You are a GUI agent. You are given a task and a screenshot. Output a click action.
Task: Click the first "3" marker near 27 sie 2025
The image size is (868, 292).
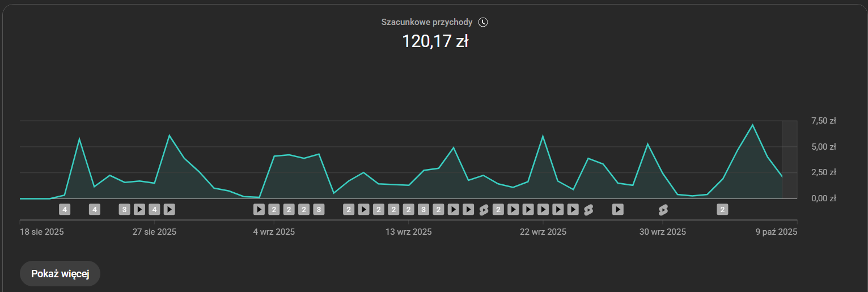coord(125,210)
